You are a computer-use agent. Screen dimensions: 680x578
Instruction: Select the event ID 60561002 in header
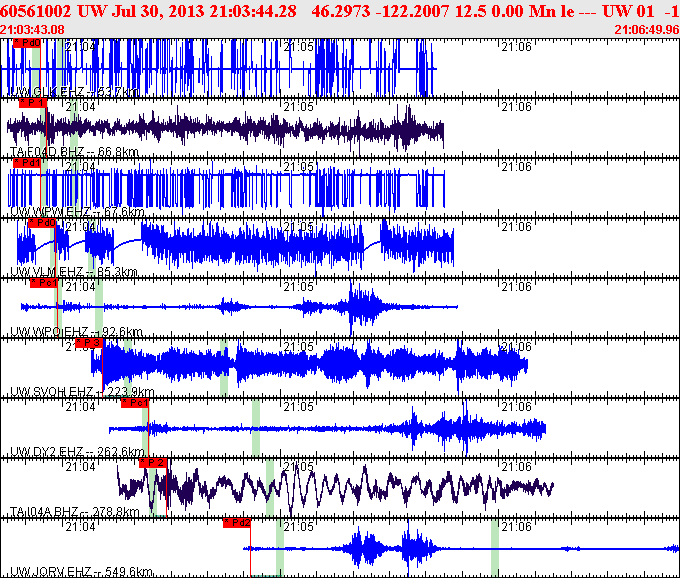tap(38, 11)
